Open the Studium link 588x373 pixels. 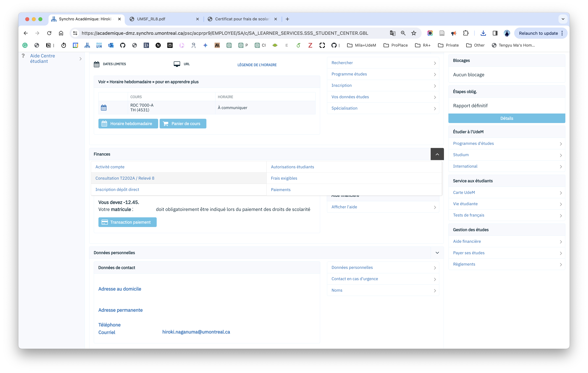[507, 155]
